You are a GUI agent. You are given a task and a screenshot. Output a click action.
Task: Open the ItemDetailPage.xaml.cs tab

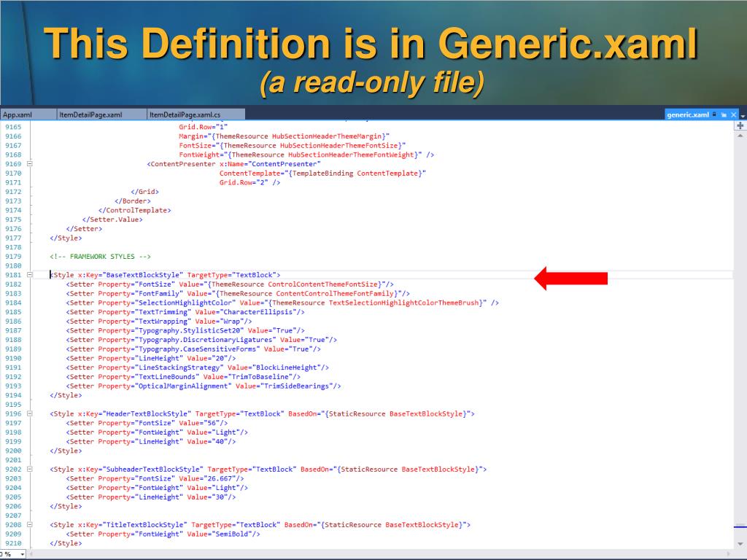pos(185,114)
